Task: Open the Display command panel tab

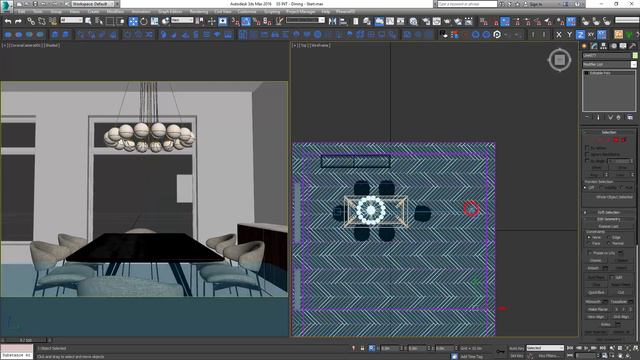Action: [x=623, y=46]
